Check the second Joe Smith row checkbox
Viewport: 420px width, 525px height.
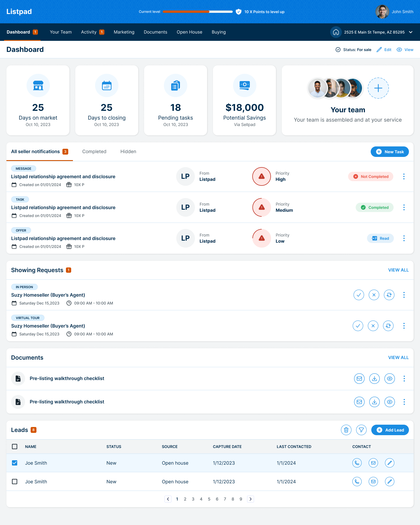pos(15,482)
